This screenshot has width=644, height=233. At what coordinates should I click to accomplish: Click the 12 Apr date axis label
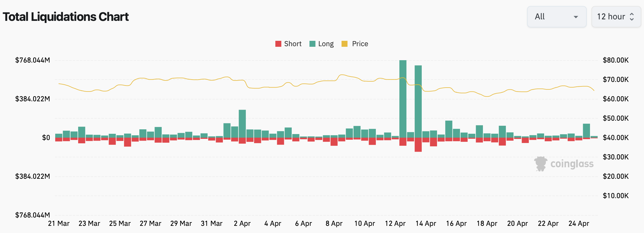point(395,223)
